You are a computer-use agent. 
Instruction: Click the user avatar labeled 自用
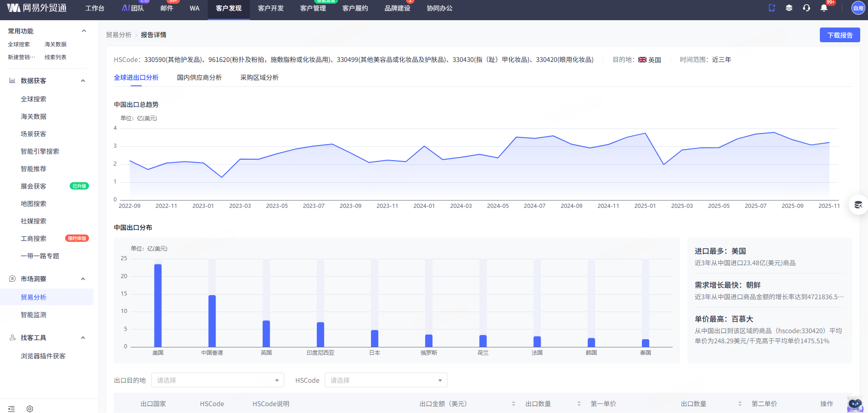(x=858, y=8)
